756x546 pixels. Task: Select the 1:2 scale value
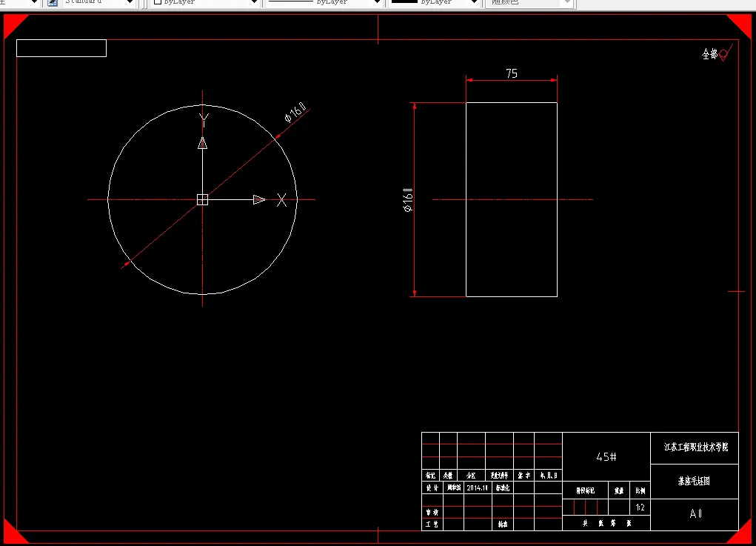tap(640, 507)
